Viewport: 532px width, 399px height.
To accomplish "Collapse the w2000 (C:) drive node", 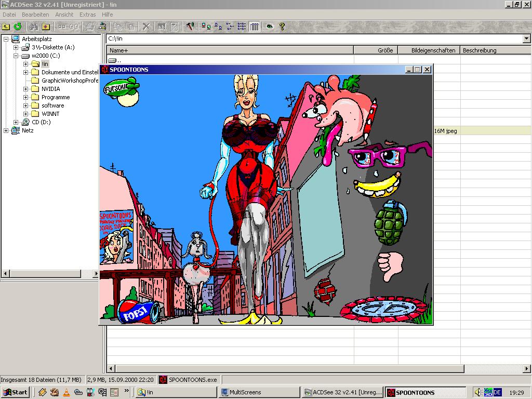I will click(x=16, y=56).
